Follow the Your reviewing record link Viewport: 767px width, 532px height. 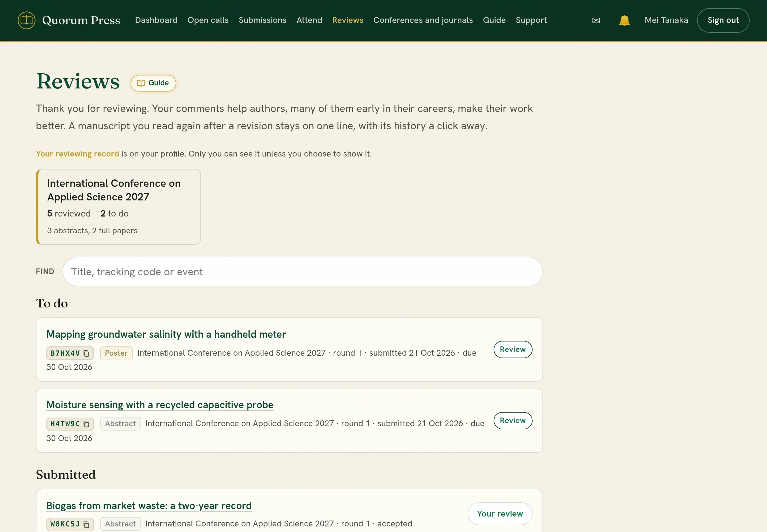[x=77, y=154]
